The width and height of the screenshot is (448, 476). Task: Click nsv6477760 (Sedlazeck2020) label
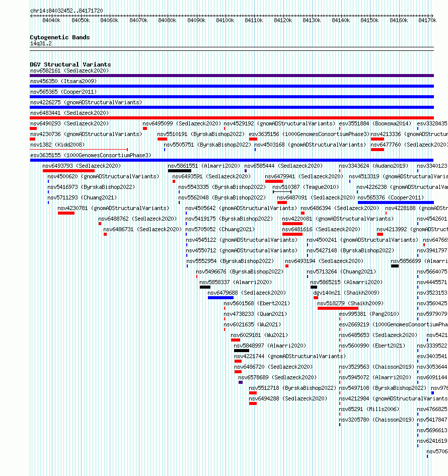(x=409, y=145)
